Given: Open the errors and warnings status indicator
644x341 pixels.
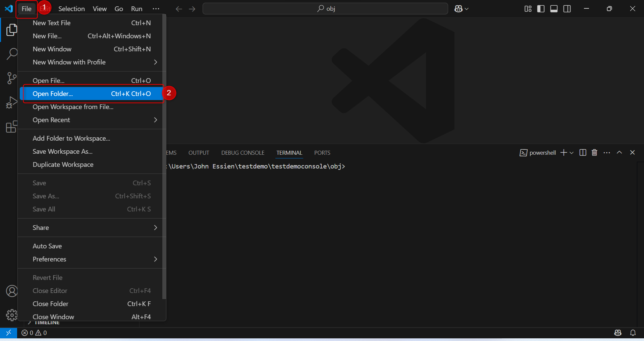Looking at the screenshot, I should click(x=34, y=333).
